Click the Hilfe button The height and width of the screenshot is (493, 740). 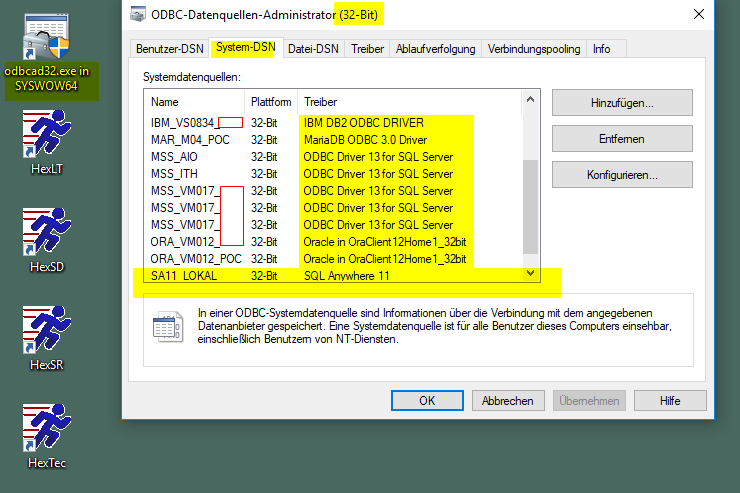670,401
